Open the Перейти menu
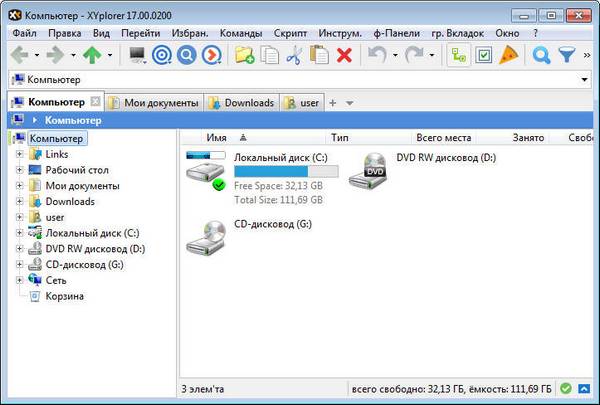 point(140,33)
